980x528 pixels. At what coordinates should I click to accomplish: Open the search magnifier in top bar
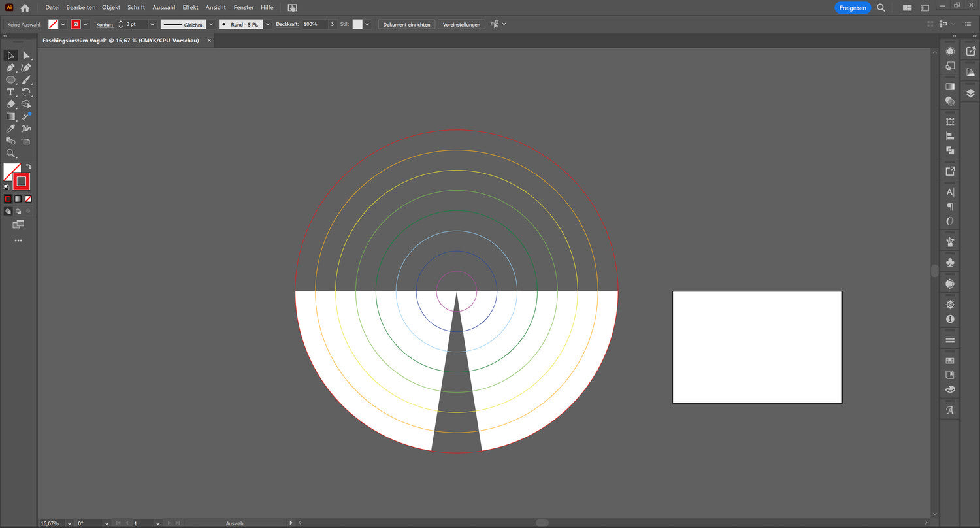click(x=881, y=8)
